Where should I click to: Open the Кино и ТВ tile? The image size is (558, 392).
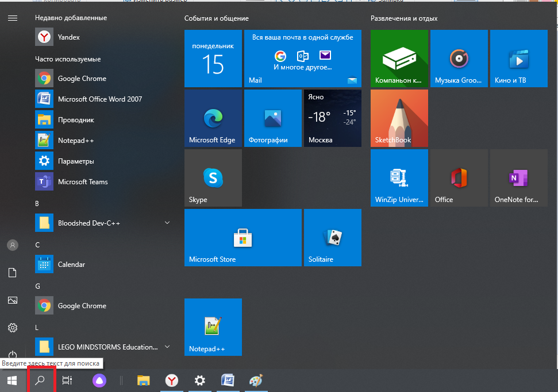(x=519, y=59)
